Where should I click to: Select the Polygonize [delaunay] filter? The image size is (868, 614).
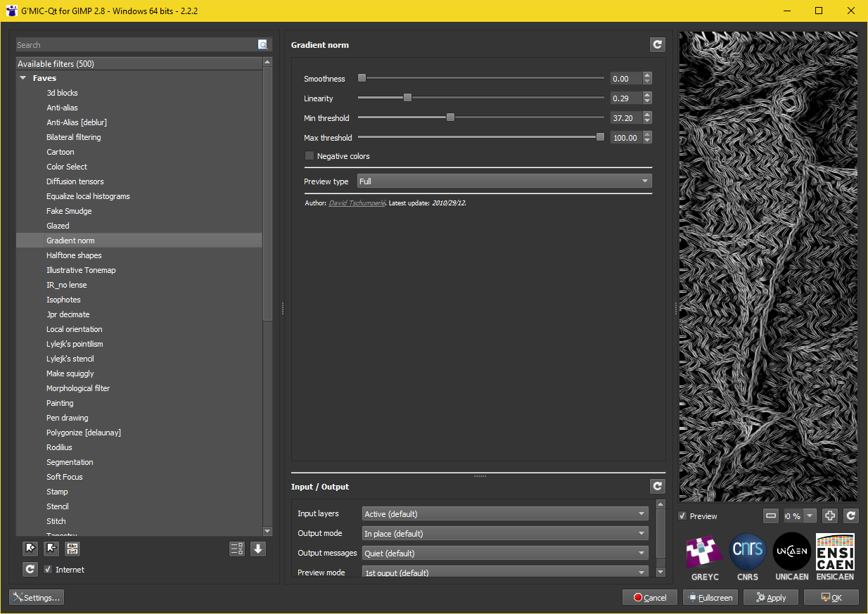tap(84, 433)
